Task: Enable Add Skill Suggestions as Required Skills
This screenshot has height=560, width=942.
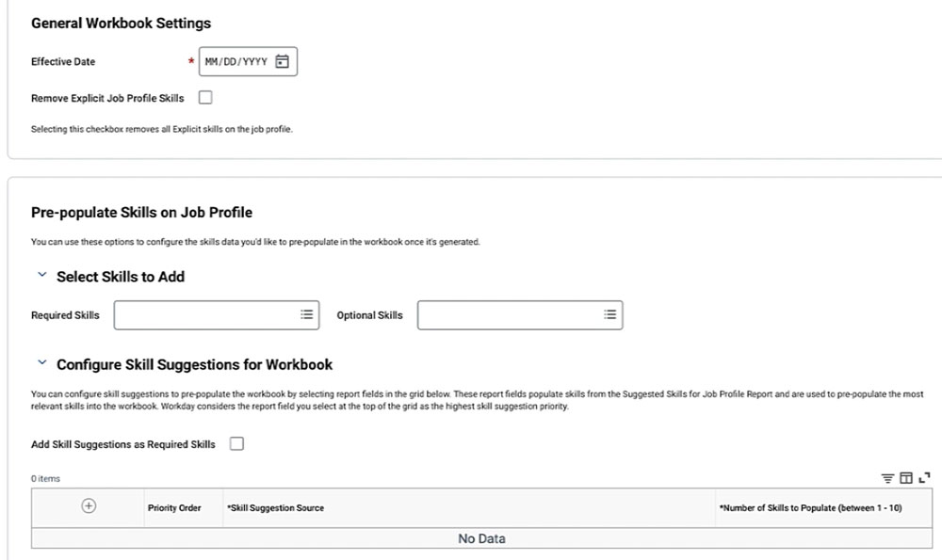Action: (236, 443)
